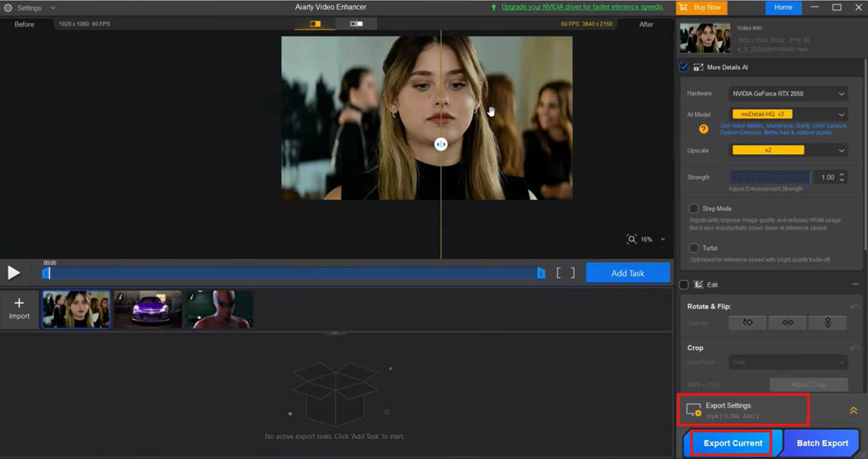Show info on purple car thumbnail
The image size is (868, 459).
click(120, 297)
